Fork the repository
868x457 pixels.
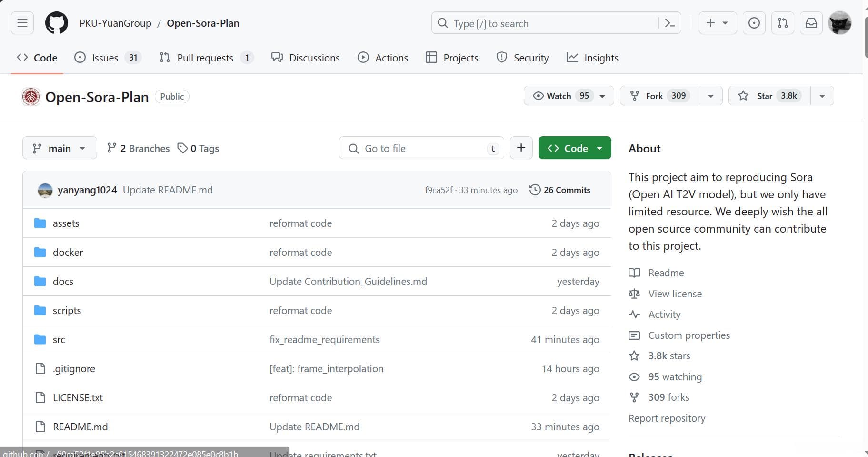coord(659,96)
